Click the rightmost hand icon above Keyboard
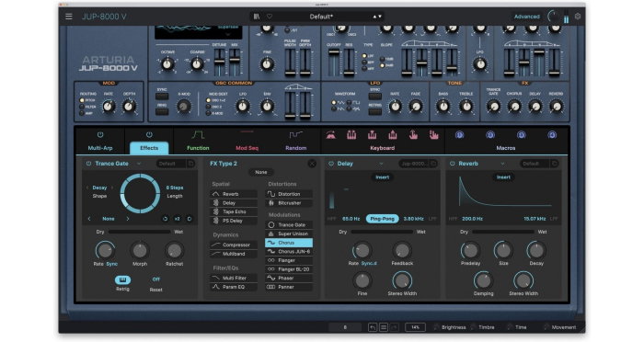This screenshot has width=644, height=342. click(433, 134)
